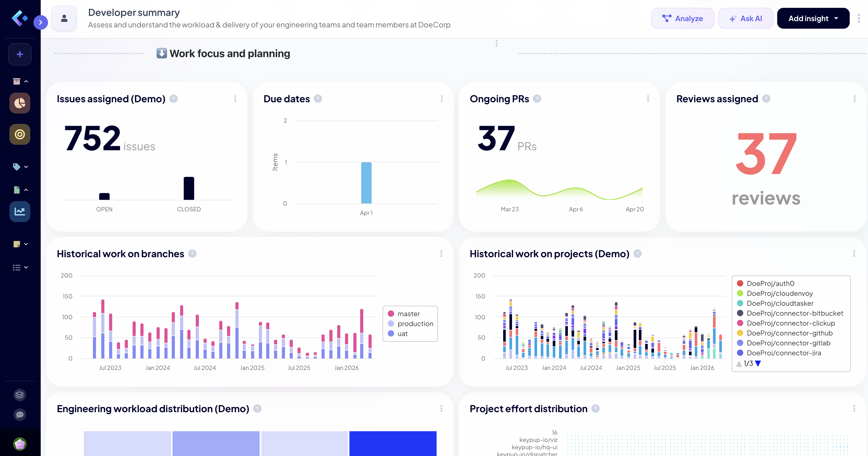Open help for Ongoing PRs card
Viewport: 868px width, 456px height.
click(x=537, y=99)
